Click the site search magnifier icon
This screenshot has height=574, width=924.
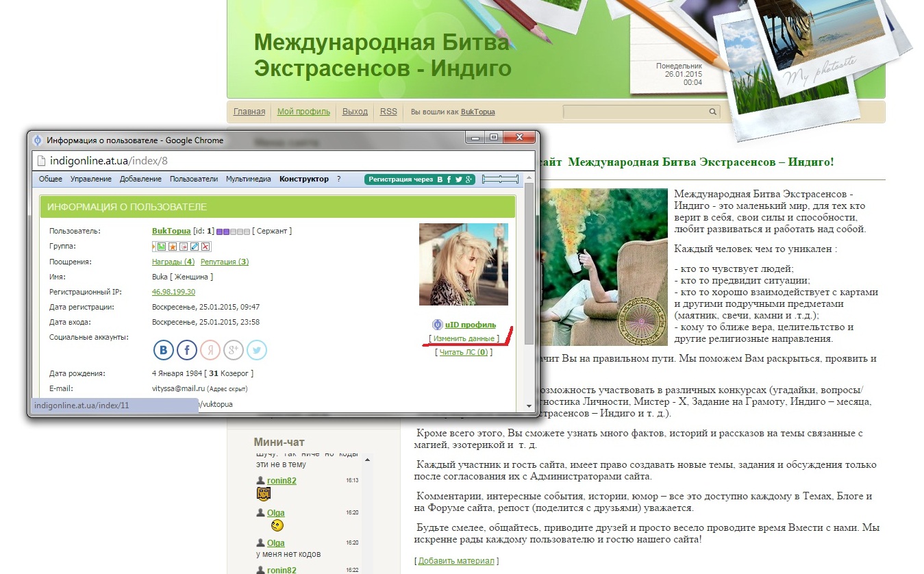(x=712, y=112)
